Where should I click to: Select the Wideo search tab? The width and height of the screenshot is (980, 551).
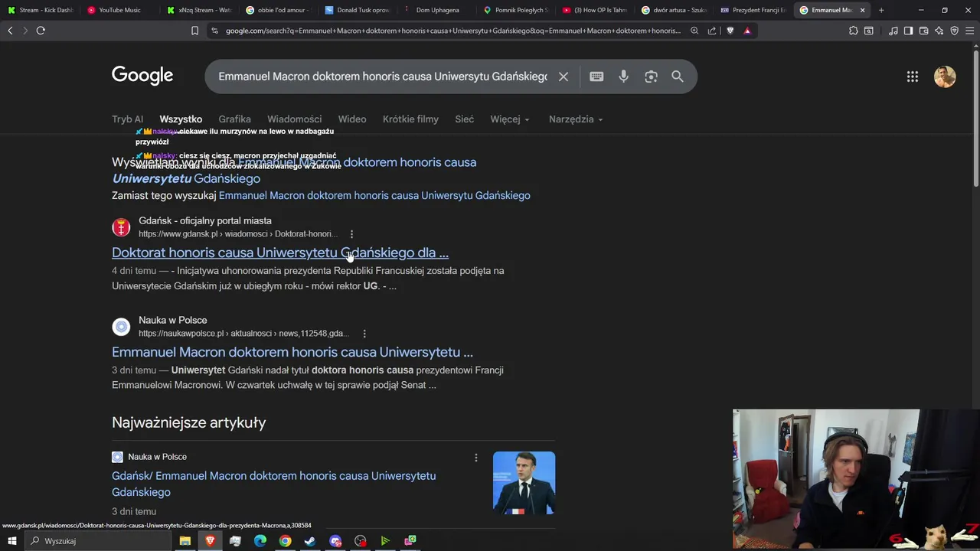coord(352,119)
